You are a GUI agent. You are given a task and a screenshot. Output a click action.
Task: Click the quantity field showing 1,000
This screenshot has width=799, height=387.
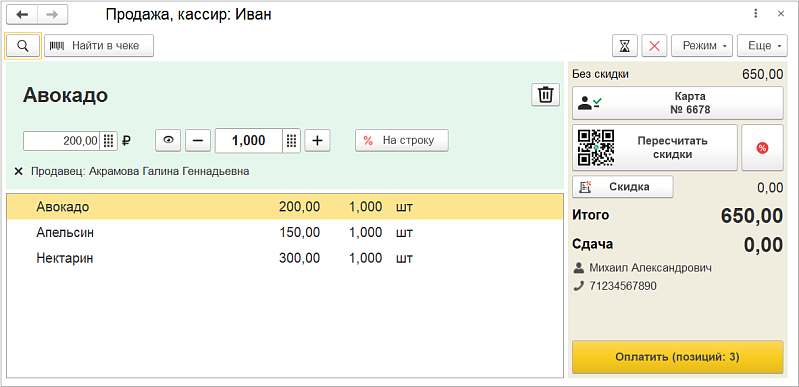click(x=249, y=141)
